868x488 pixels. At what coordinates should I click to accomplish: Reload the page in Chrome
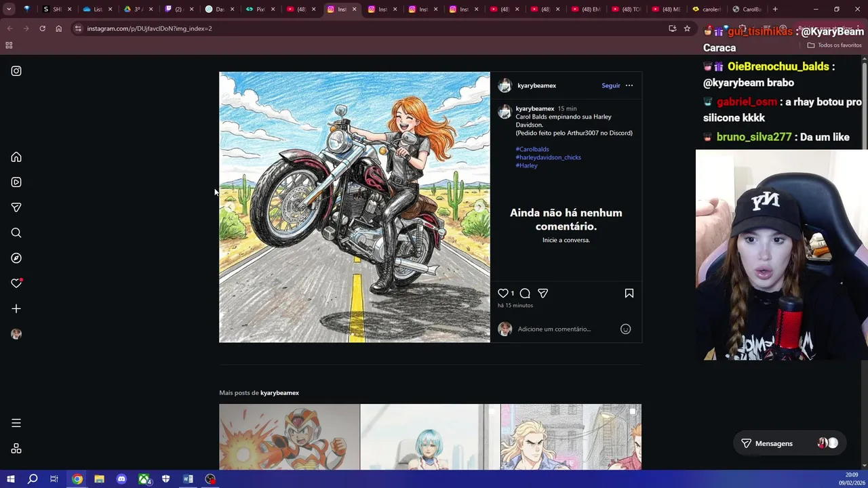pos(42,28)
